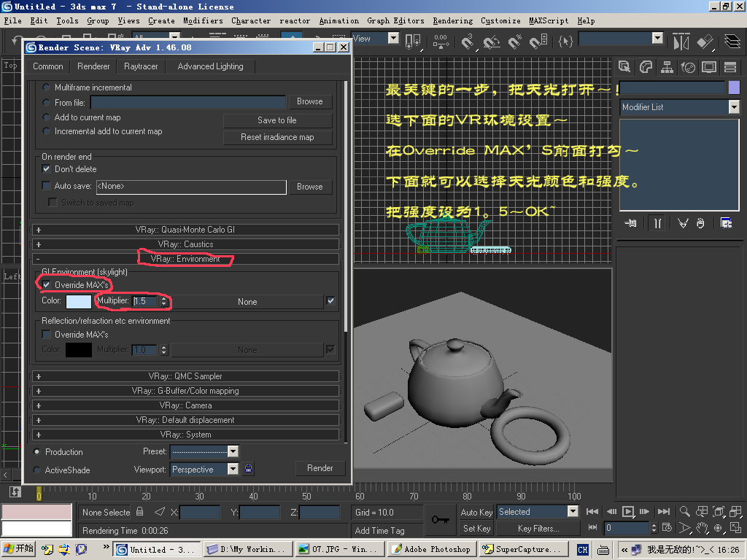
Task: Open the Viewport Perspective dropdown
Action: (204, 470)
